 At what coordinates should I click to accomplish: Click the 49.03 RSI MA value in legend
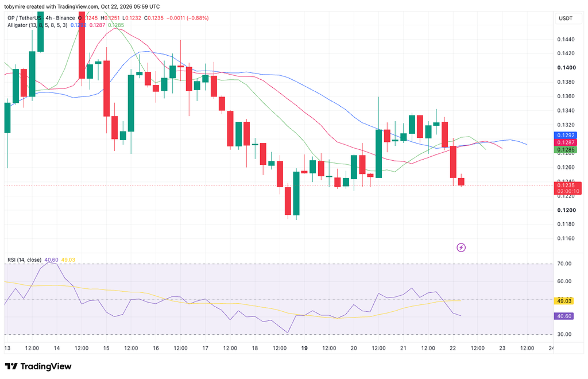pyautogui.click(x=68, y=260)
